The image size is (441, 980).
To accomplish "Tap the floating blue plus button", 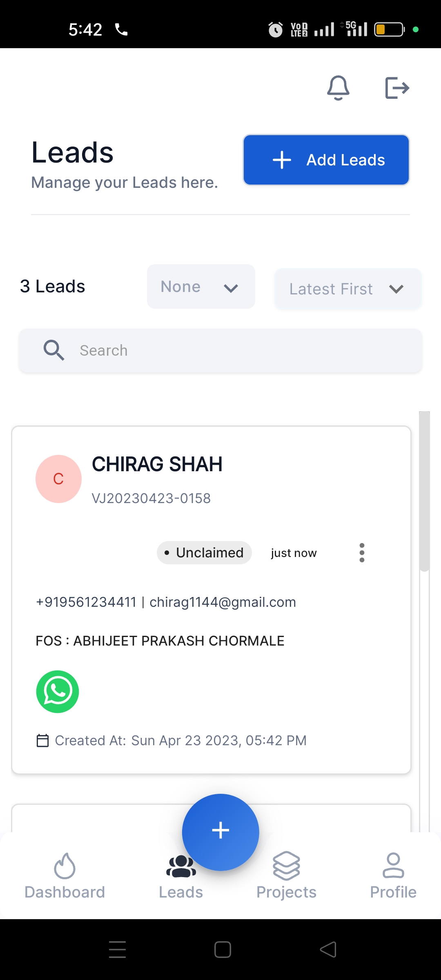I will click(220, 832).
